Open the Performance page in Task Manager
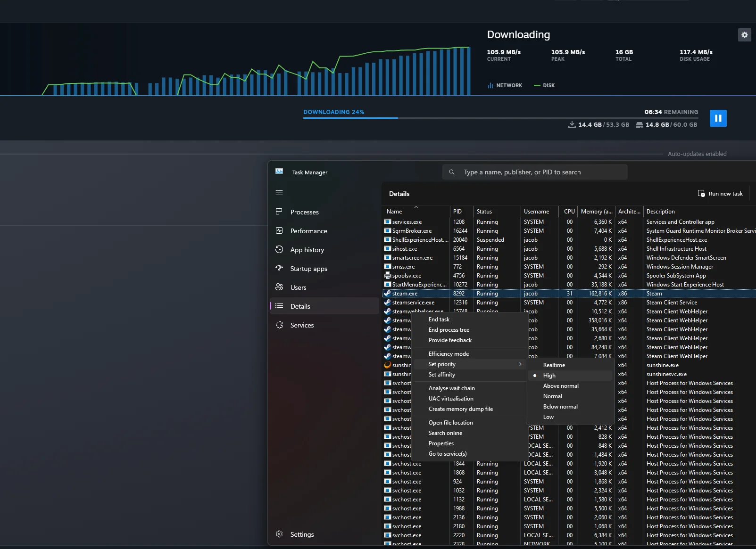 (x=324, y=231)
